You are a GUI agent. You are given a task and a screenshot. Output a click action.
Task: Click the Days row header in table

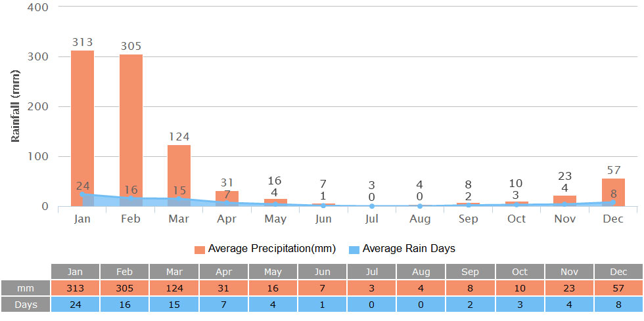coord(25,305)
